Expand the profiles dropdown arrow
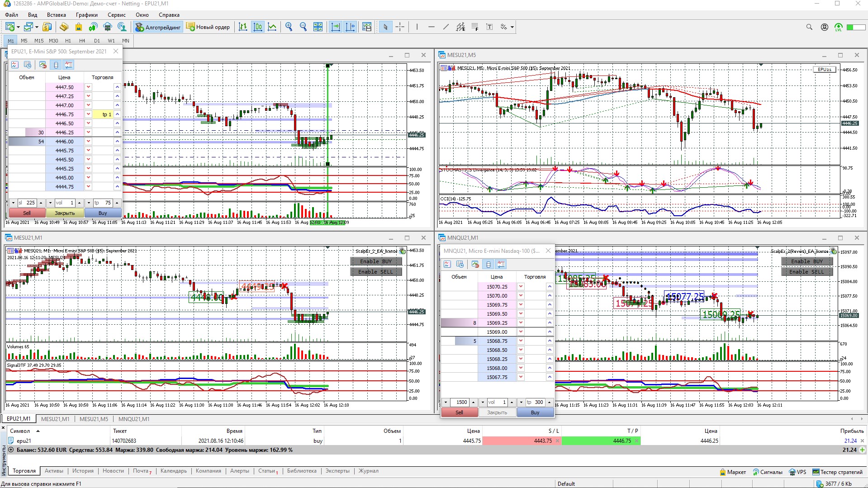This screenshot has width=868, height=488. tap(37, 27)
